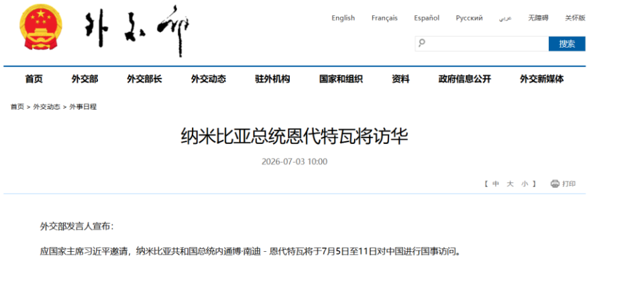Set font size to 小
Screen dimensions: 644x282
[525, 184]
